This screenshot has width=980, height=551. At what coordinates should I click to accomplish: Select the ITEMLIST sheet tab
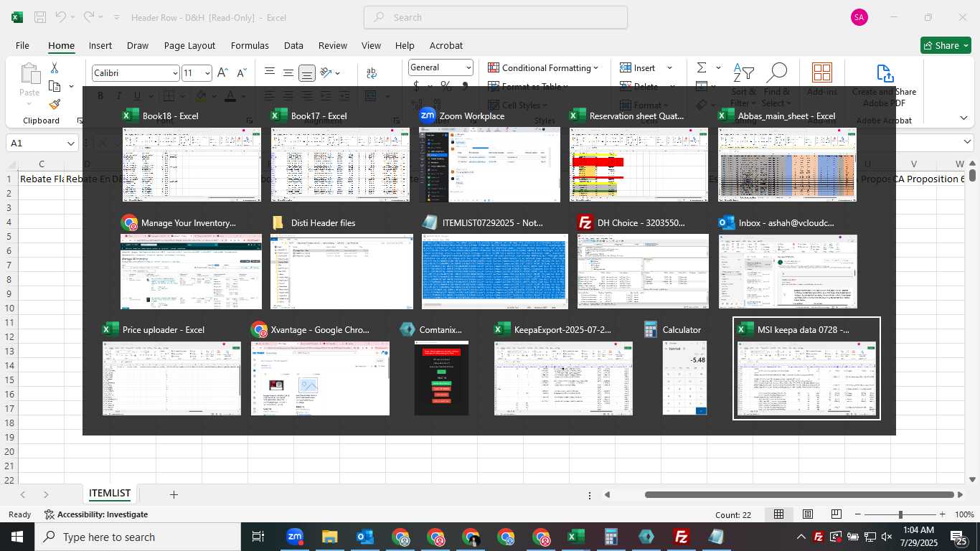click(110, 494)
